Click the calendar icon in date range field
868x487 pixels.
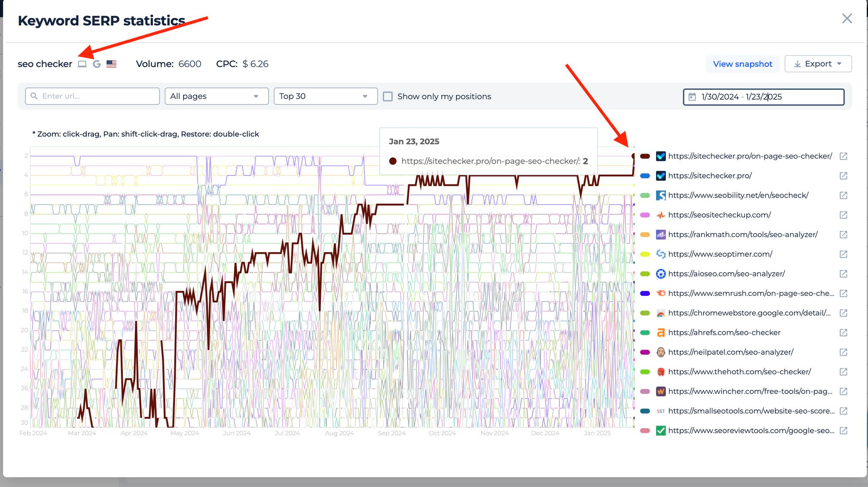692,97
